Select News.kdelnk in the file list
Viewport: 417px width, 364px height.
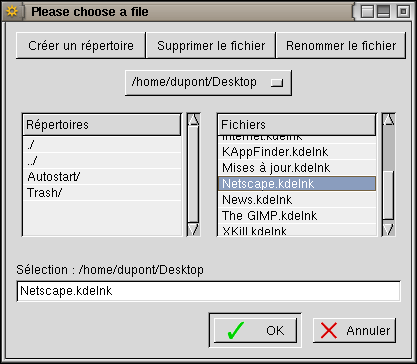pyautogui.click(x=297, y=200)
